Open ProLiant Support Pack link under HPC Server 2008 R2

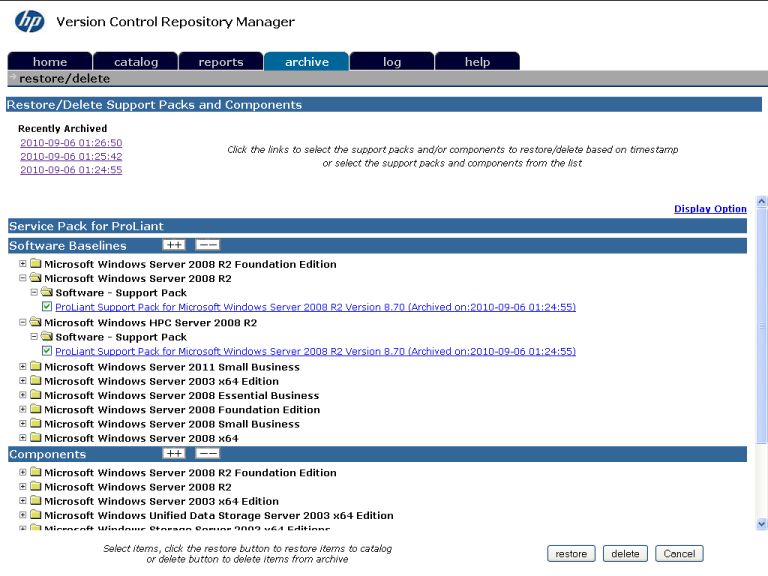pyautogui.click(x=315, y=351)
